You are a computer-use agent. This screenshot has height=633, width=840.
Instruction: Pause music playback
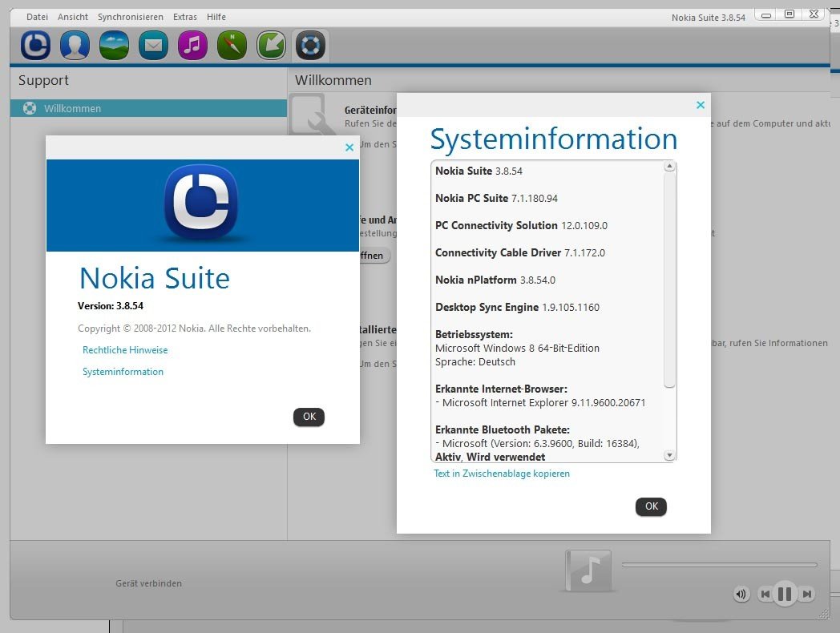[785, 594]
